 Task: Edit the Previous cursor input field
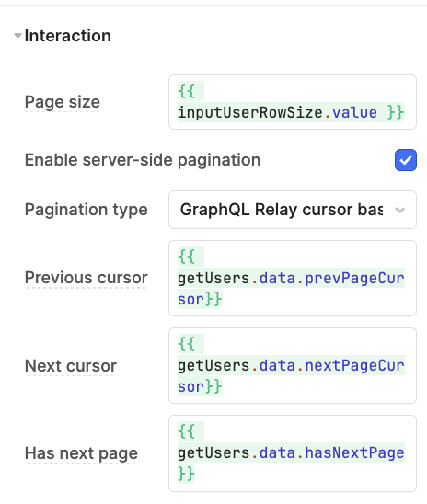(293, 278)
